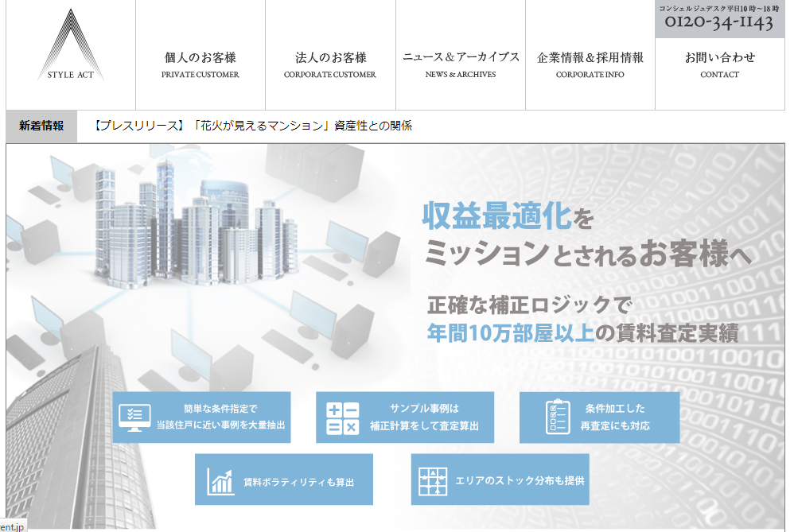798x532 pixels.
Task: Click the 正確な補正ロジックで text
Action: click(529, 305)
